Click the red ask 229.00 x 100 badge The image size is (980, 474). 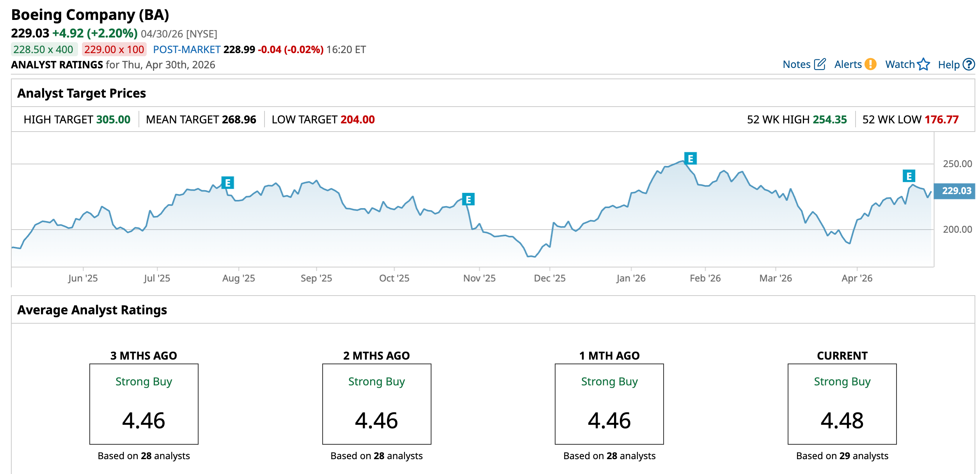[114, 50]
